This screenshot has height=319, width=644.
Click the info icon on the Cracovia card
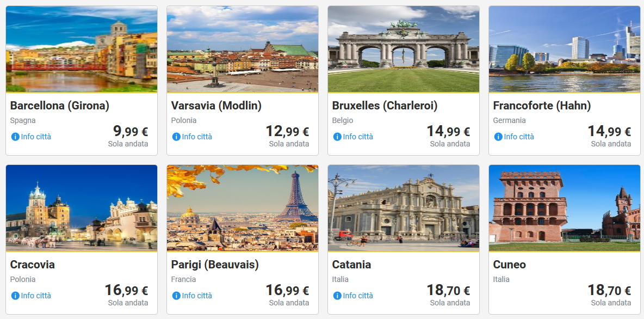15,296
